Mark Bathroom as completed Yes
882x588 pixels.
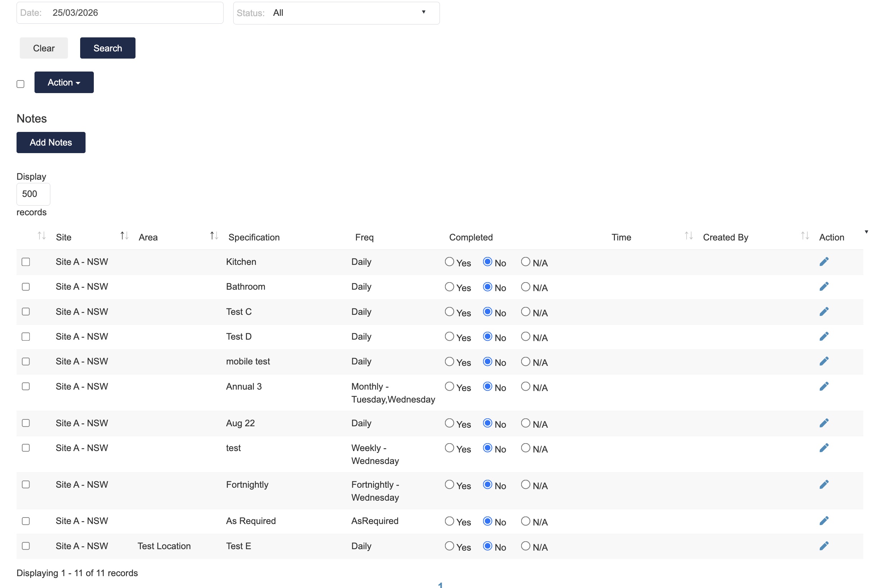coord(449,287)
